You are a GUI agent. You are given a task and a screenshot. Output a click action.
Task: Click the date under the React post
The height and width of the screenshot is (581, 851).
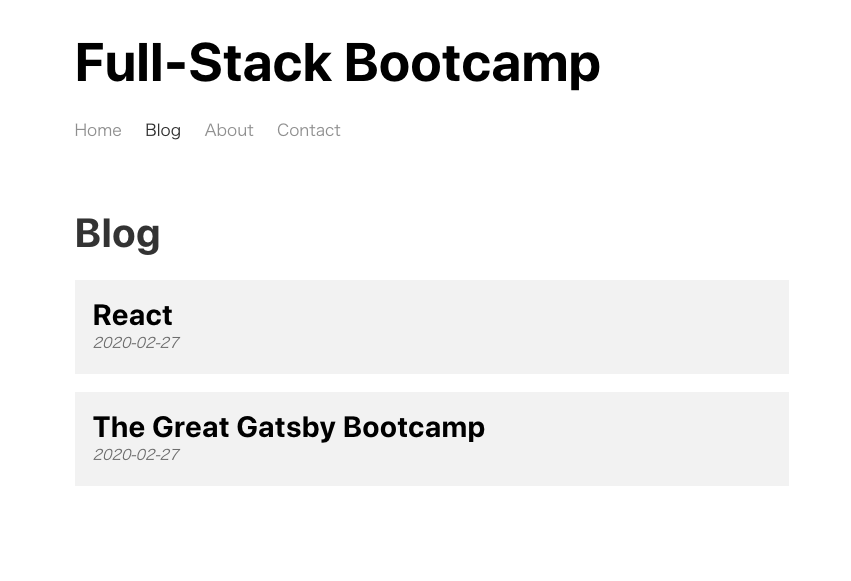coord(136,343)
